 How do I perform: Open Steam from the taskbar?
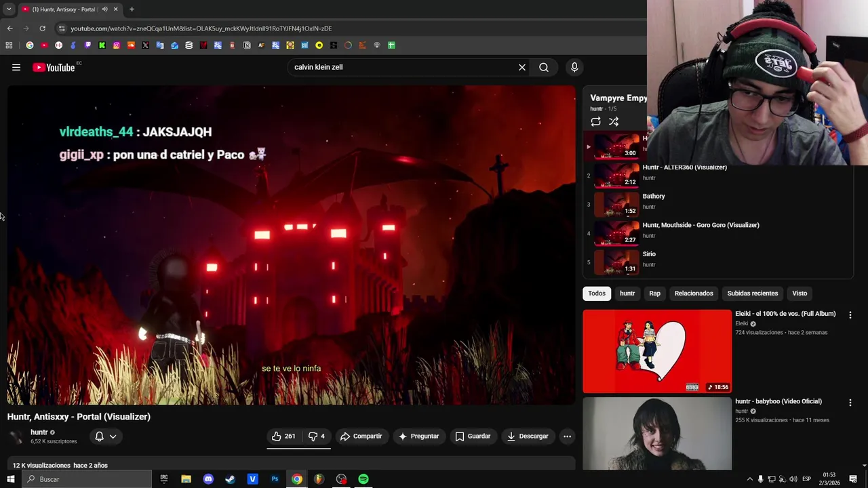click(231, 479)
